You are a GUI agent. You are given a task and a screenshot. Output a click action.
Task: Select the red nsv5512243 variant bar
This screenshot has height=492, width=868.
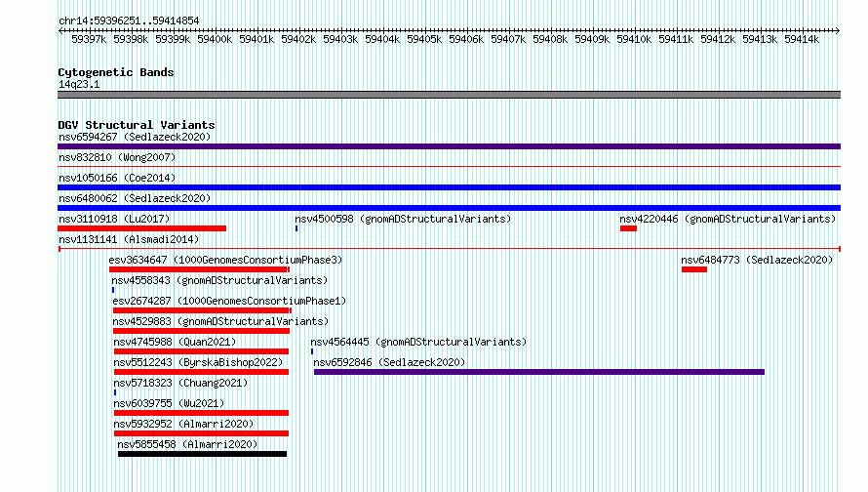(x=202, y=372)
